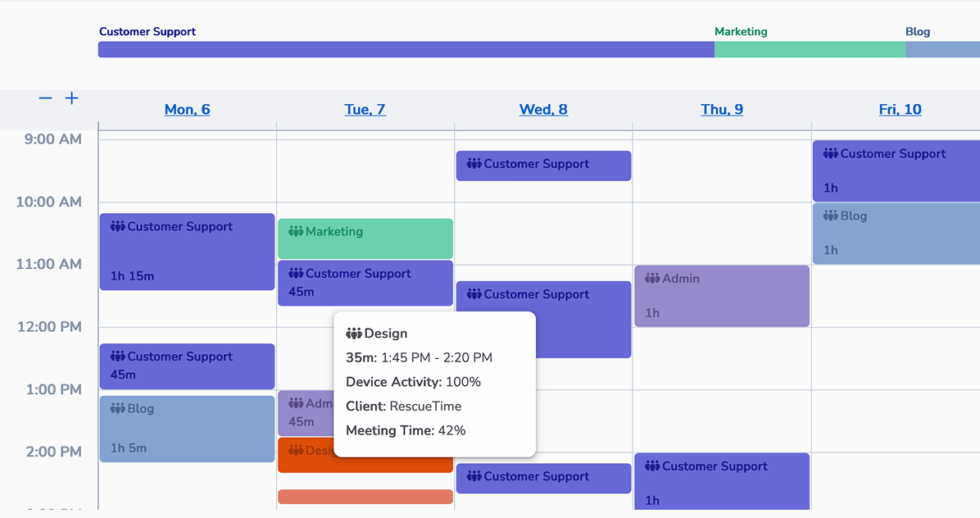
Task: Click the green Marketing summary bar segment
Action: pyautogui.click(x=810, y=50)
